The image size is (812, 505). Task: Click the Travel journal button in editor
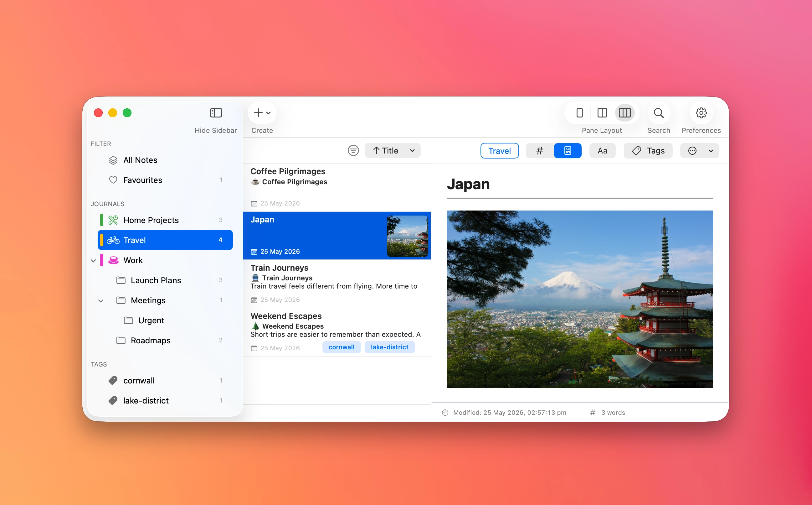click(x=500, y=151)
